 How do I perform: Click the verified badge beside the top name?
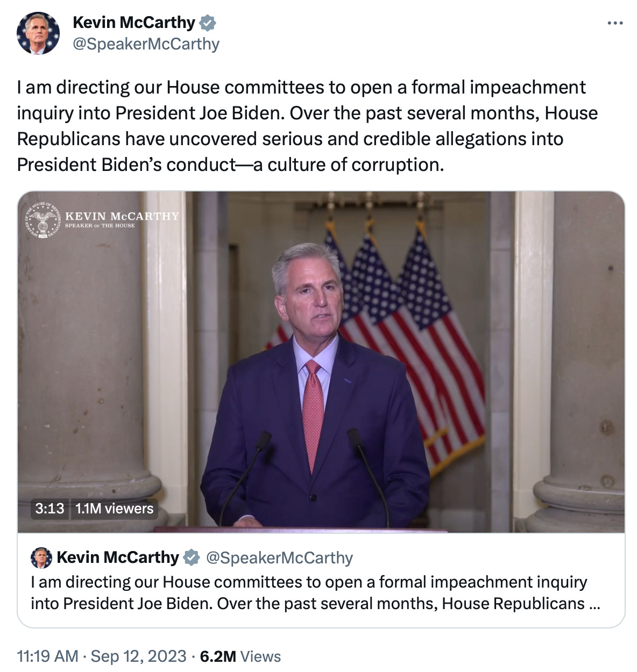click(208, 23)
